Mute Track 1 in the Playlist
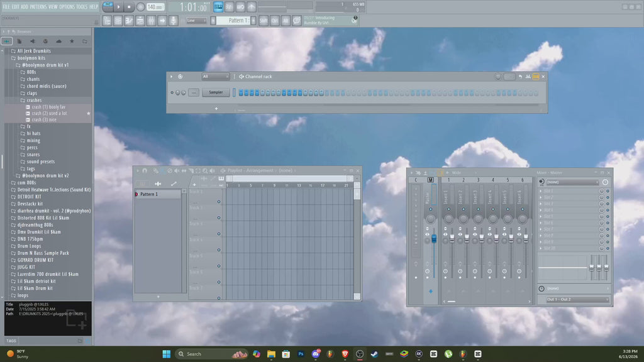The width and height of the screenshot is (644, 362). (219, 202)
